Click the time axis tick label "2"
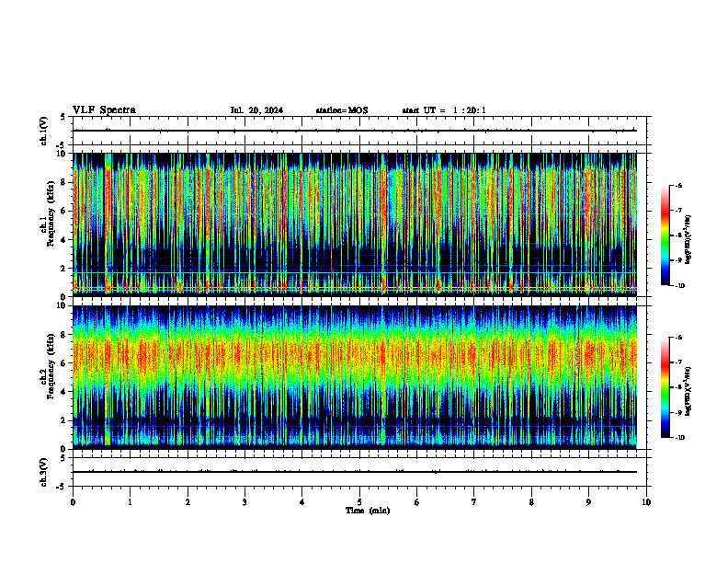Screen dimensions: 728x563 click(x=188, y=502)
